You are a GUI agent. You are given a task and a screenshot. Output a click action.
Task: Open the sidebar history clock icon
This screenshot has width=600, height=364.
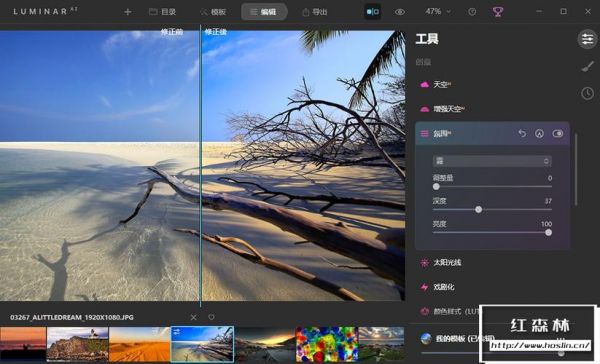pos(587,93)
